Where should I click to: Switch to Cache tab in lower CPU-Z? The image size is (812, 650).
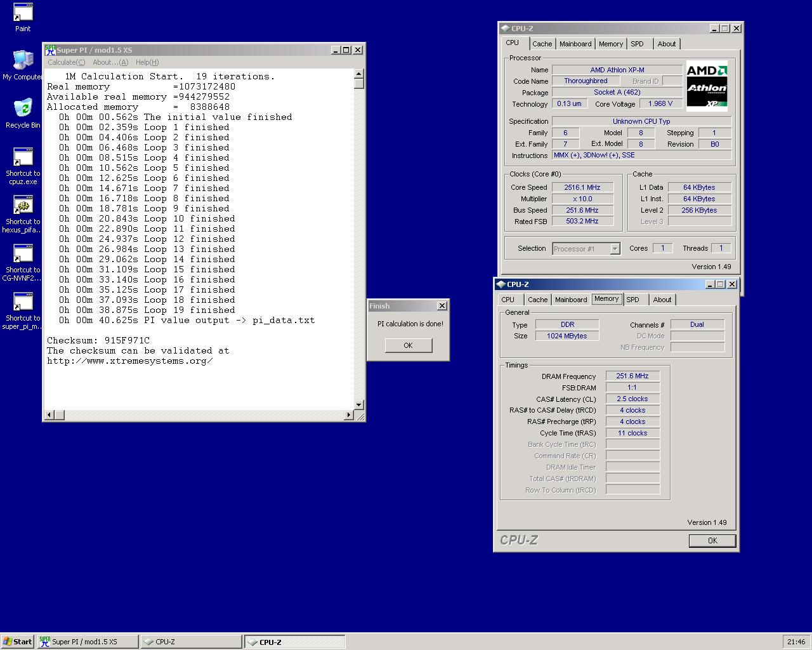537,300
